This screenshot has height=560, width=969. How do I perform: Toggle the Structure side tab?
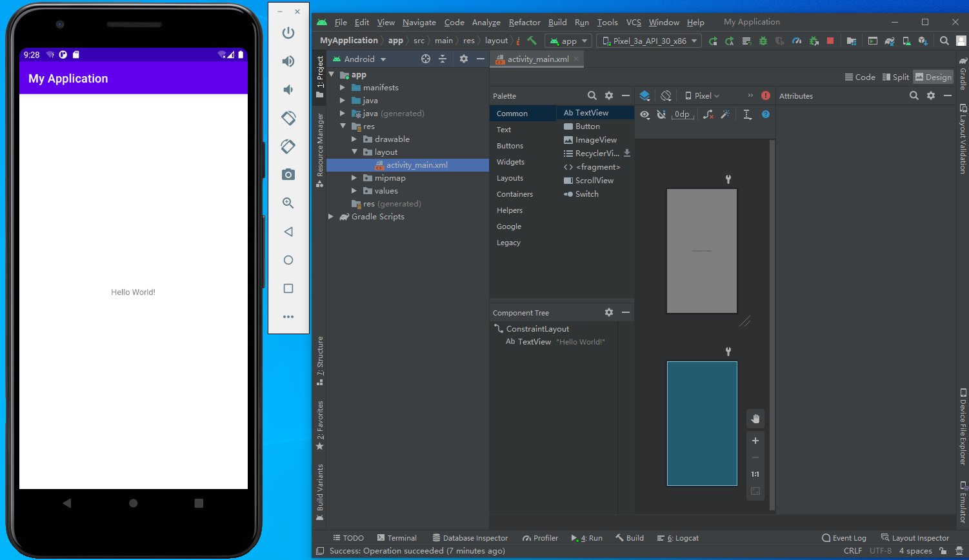(319, 360)
